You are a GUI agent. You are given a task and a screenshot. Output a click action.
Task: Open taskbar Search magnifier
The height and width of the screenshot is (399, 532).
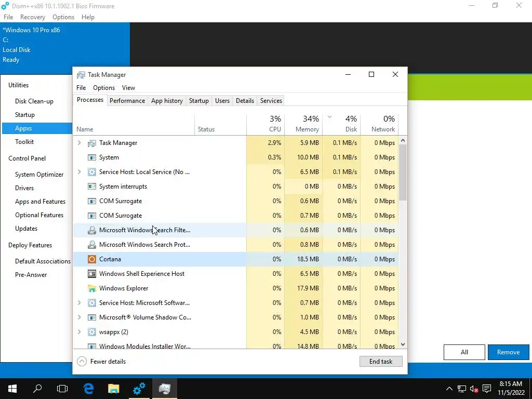pyautogui.click(x=37, y=389)
